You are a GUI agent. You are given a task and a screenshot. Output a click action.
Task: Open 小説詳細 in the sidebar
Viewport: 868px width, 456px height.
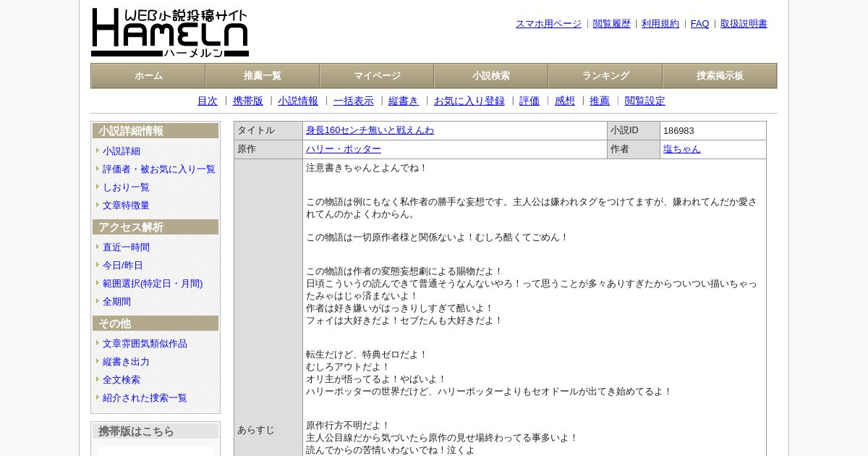pos(122,151)
